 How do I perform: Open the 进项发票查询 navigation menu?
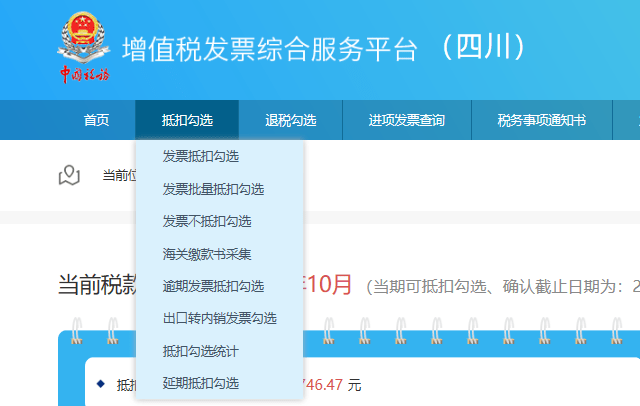click(406, 120)
